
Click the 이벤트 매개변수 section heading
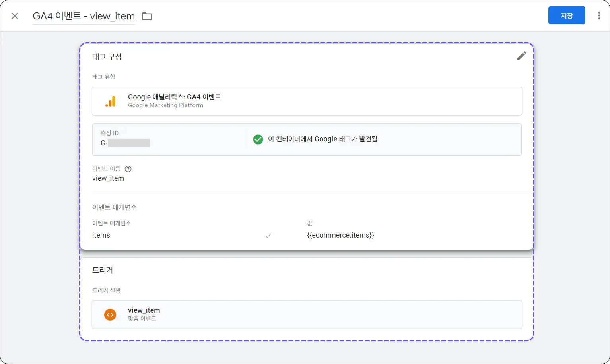pos(115,207)
